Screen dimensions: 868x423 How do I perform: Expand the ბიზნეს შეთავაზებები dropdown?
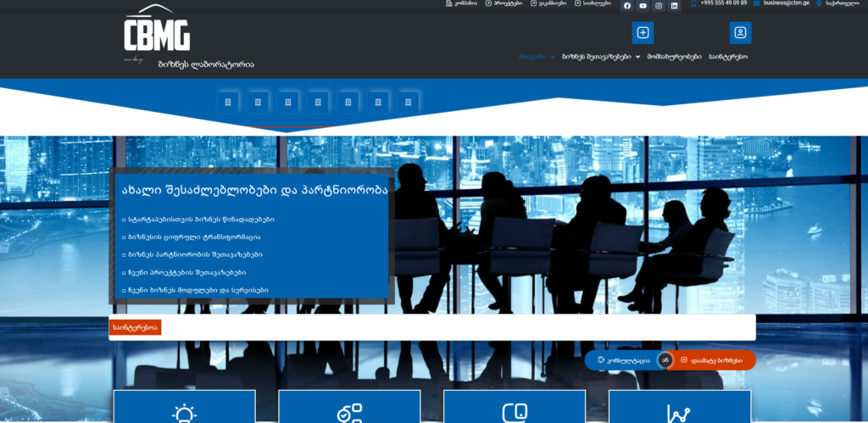(x=601, y=57)
